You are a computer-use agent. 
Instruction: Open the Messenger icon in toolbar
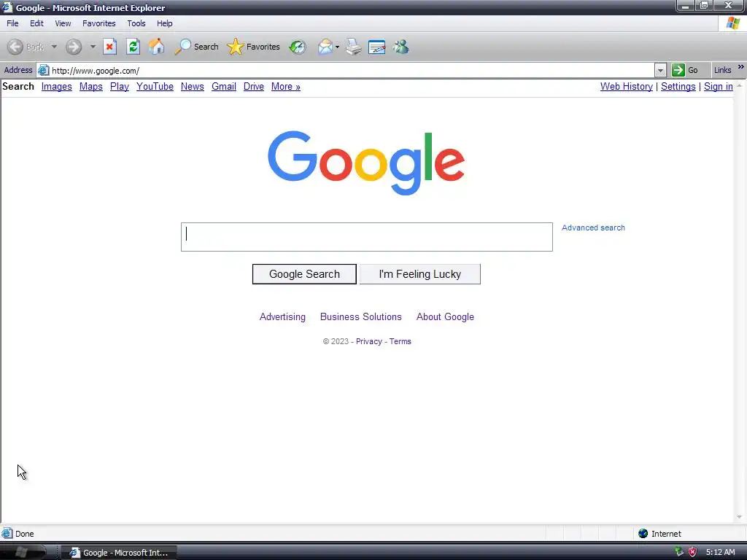(x=400, y=47)
